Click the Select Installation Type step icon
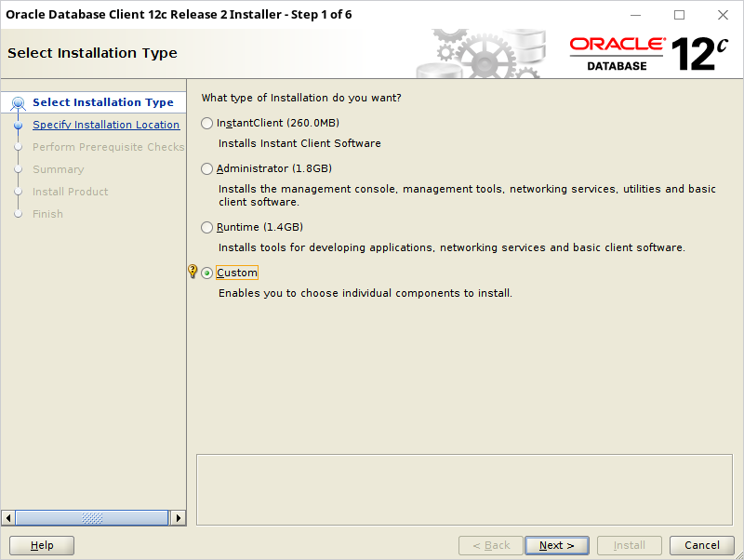The width and height of the screenshot is (744, 560). (18, 102)
